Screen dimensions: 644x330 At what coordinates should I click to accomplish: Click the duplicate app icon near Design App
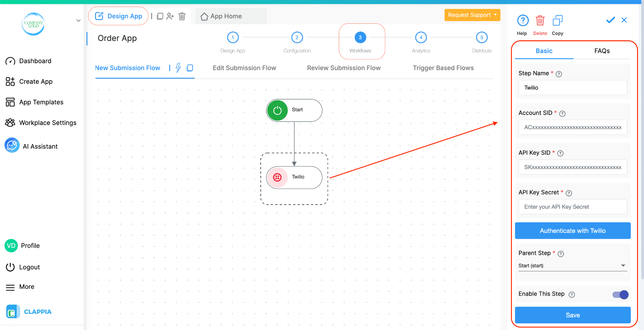click(x=160, y=16)
